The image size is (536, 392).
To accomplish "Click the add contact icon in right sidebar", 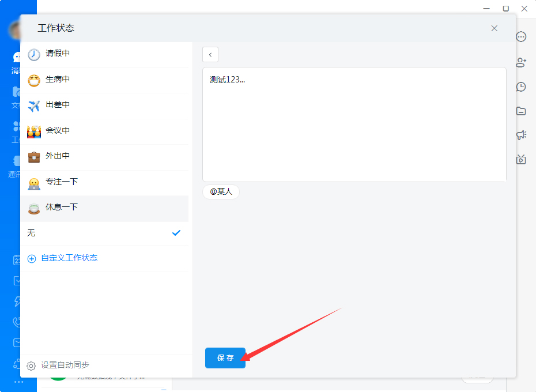I will (521, 62).
